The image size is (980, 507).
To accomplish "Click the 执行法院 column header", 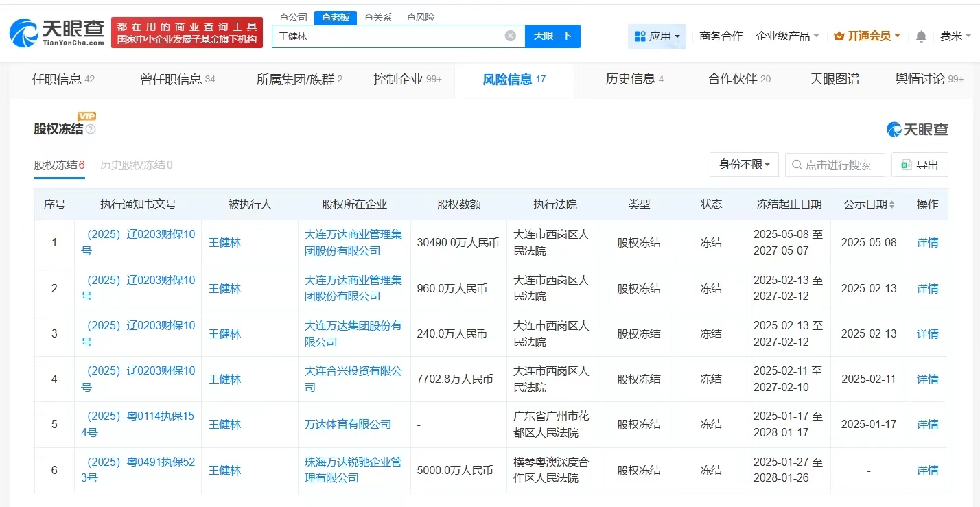I will (x=555, y=204).
